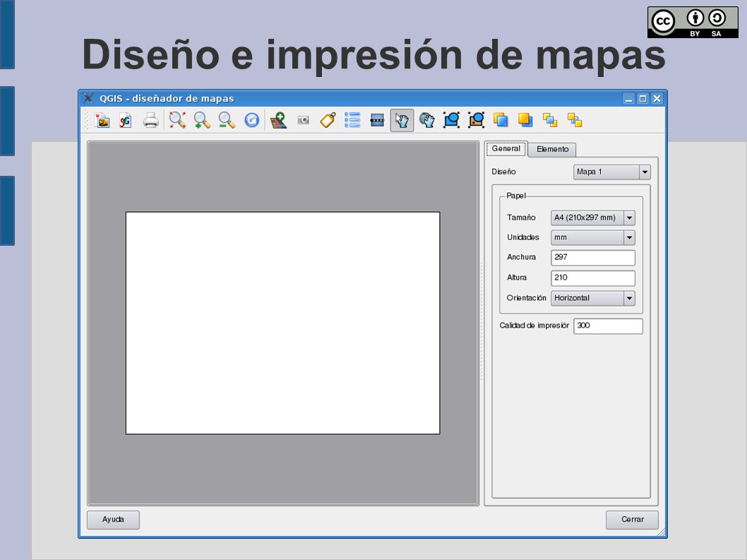Click the zoom in magnifier icon
This screenshot has width=747, height=560.
pos(202,121)
